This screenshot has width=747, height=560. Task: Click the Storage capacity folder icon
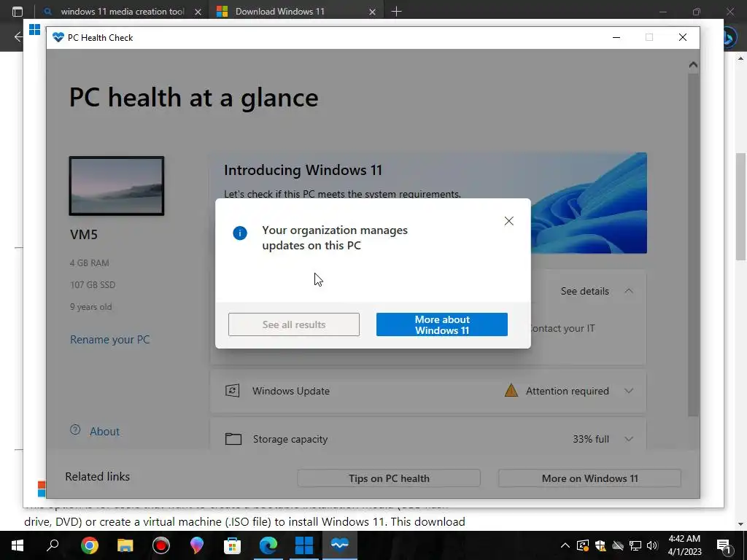click(x=233, y=438)
